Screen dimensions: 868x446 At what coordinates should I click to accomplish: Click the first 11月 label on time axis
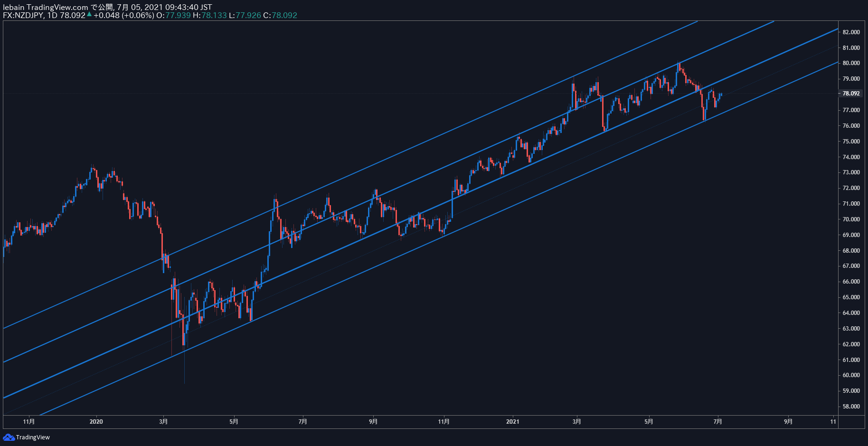[x=29, y=422]
